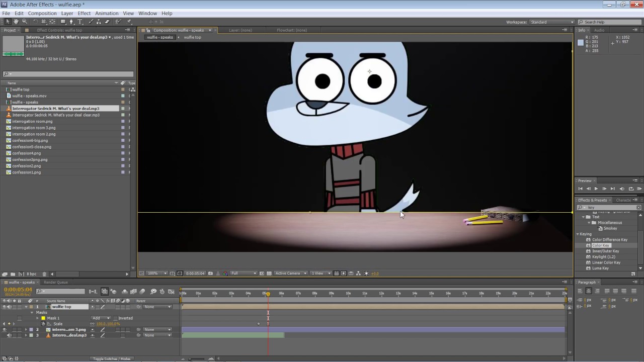The height and width of the screenshot is (362, 644).
Task: Enable Motion Blur in the timeline
Action: [x=142, y=292]
